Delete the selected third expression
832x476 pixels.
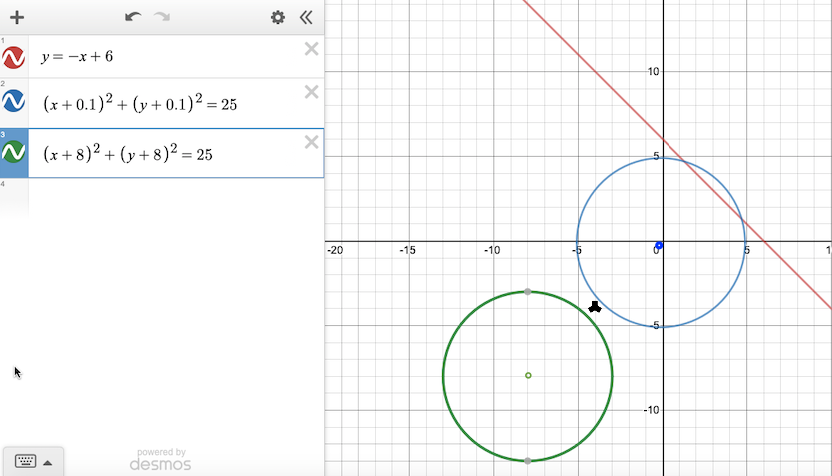[x=311, y=142]
